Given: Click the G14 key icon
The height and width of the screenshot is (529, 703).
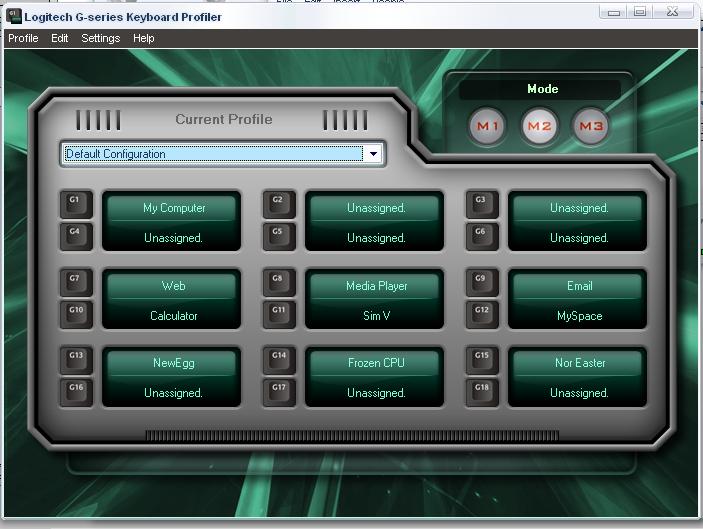Looking at the screenshot, I should [x=279, y=360].
